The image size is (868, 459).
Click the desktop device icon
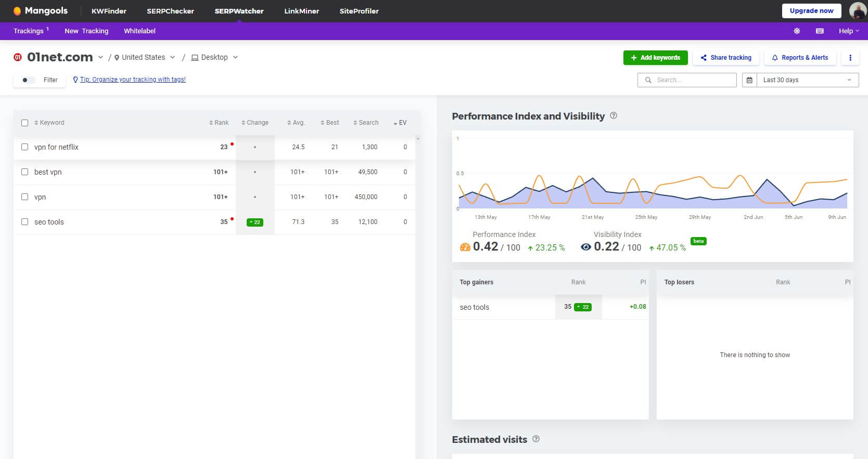click(x=195, y=58)
